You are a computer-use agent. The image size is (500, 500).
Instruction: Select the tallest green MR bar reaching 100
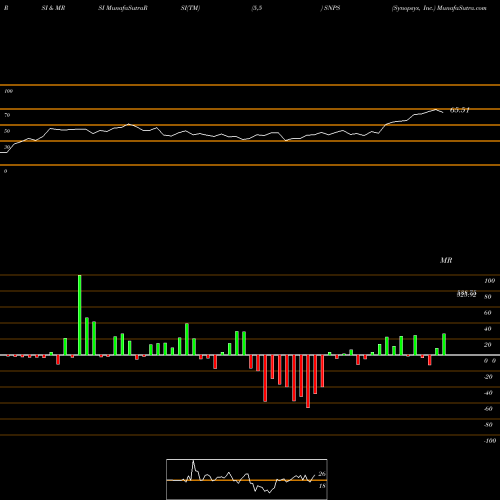point(80,315)
